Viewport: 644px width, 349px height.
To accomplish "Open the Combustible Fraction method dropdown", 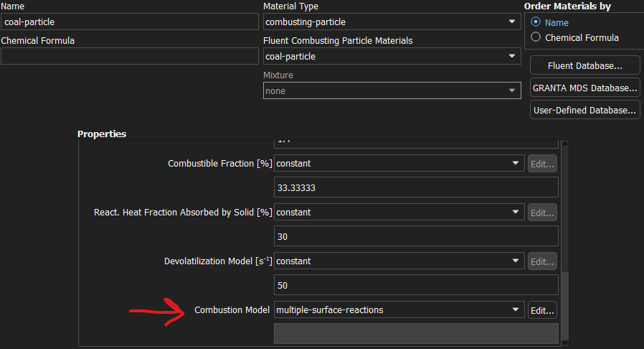I will pos(399,164).
